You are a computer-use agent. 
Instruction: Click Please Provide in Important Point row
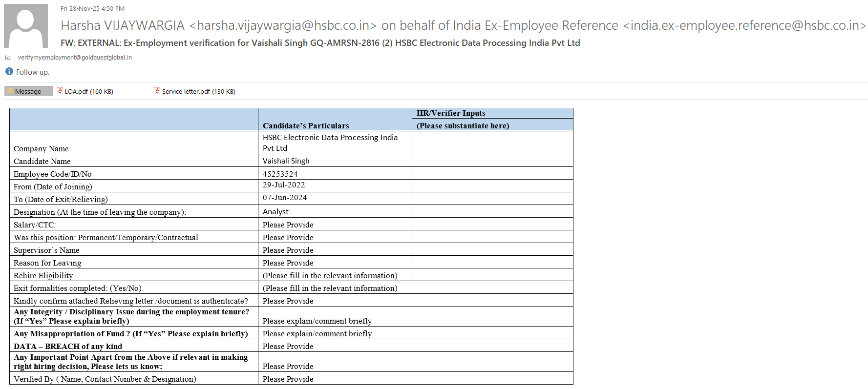pyautogui.click(x=288, y=367)
